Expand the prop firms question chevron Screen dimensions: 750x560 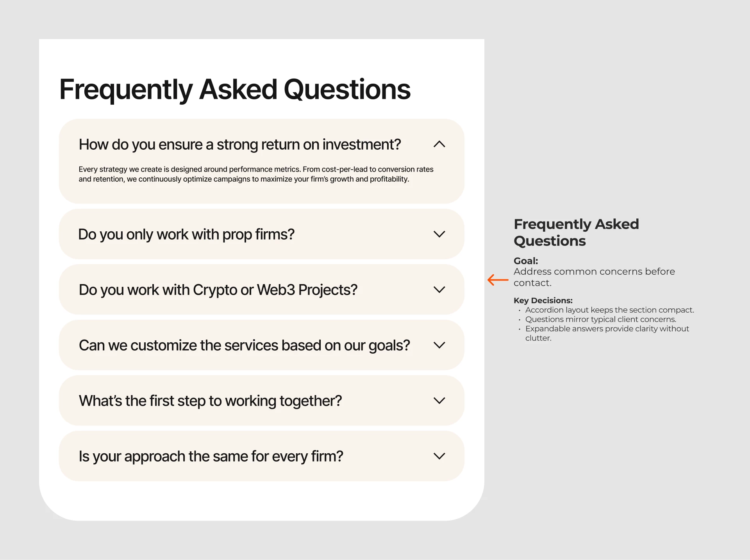pos(439,234)
